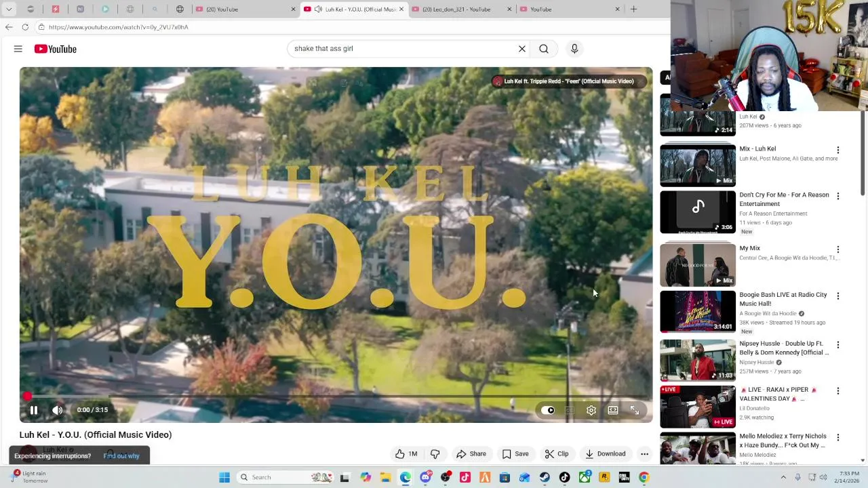Open Boogie Bash LIVE at Radio City title
This screenshot has width=868, height=488.
point(783,299)
